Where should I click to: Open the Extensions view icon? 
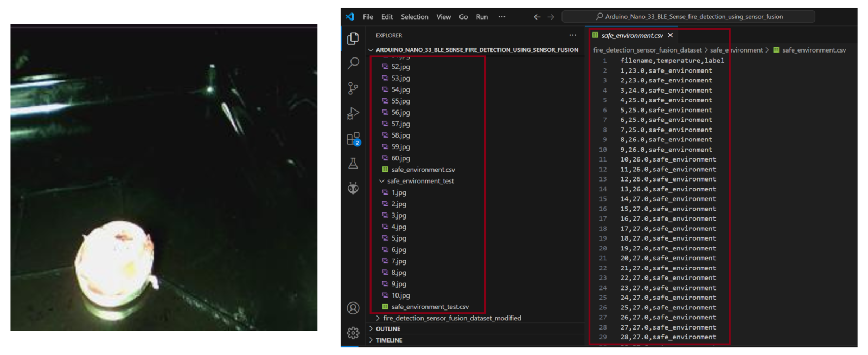coord(353,139)
